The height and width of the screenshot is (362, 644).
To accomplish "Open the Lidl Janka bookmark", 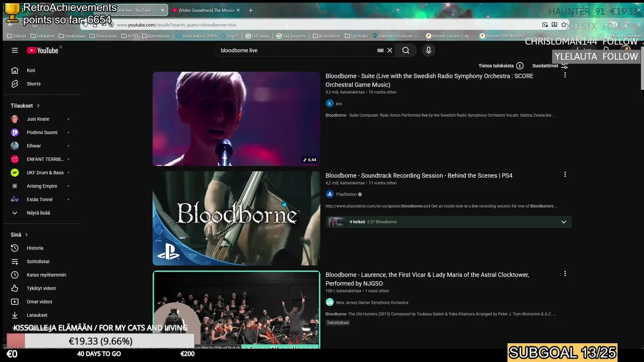I will coord(258,36).
